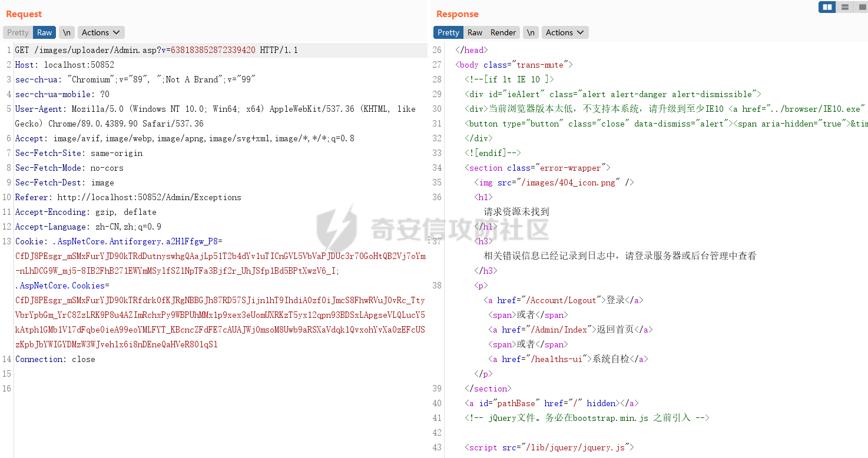Viewport: 868px width, 458px height.
Task: Select the single combined pane layout icon
Action: [860, 7]
